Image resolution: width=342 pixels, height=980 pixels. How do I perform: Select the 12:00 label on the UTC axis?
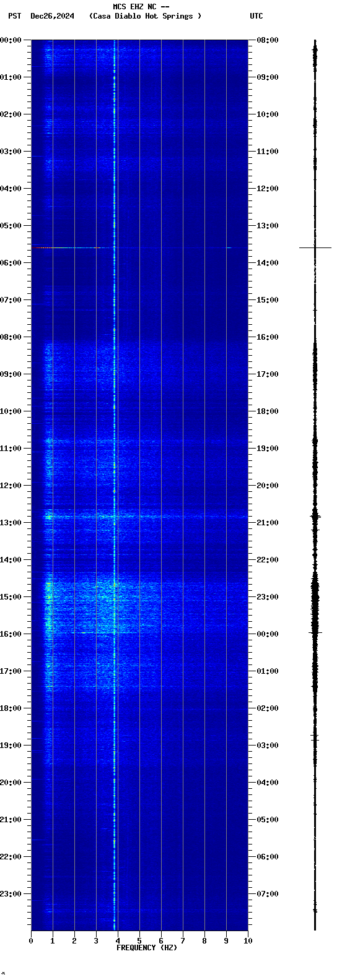267,189
